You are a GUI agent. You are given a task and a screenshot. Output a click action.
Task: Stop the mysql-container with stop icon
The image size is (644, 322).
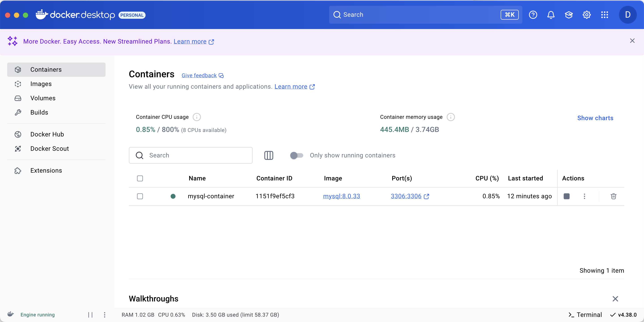point(566,196)
